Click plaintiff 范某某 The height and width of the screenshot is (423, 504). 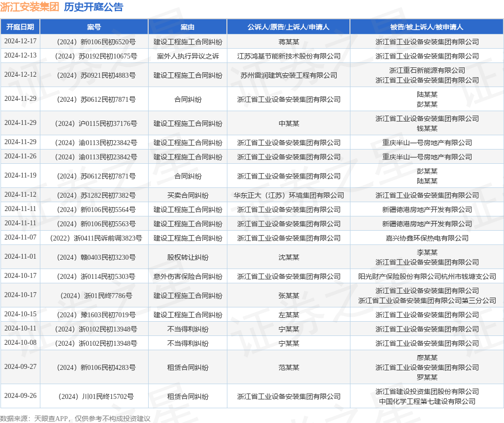(288, 368)
